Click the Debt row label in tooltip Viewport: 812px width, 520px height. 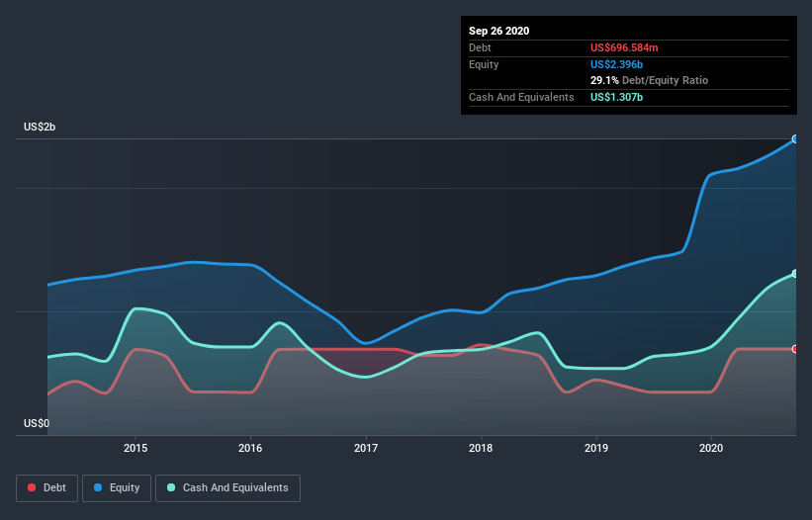coord(480,48)
